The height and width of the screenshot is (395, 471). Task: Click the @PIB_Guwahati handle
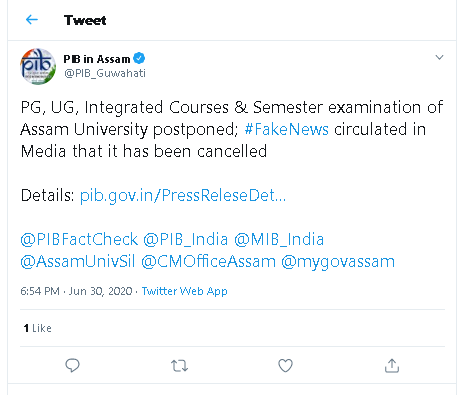click(x=105, y=73)
